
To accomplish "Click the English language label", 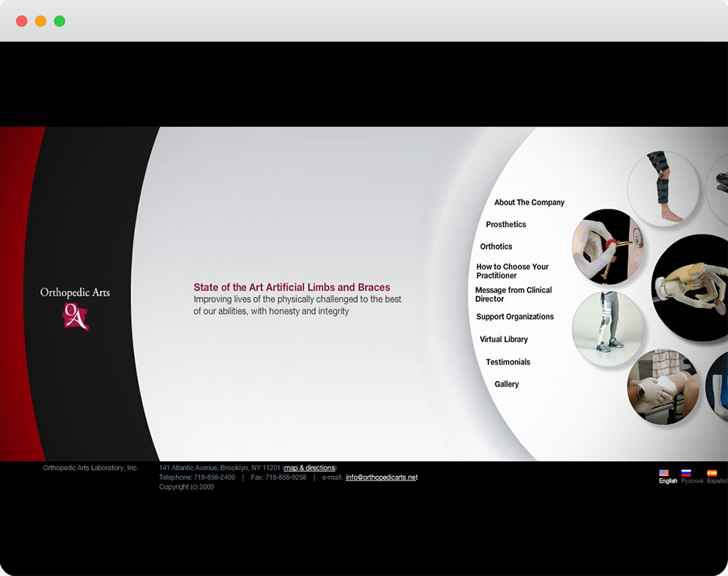I will point(667,481).
